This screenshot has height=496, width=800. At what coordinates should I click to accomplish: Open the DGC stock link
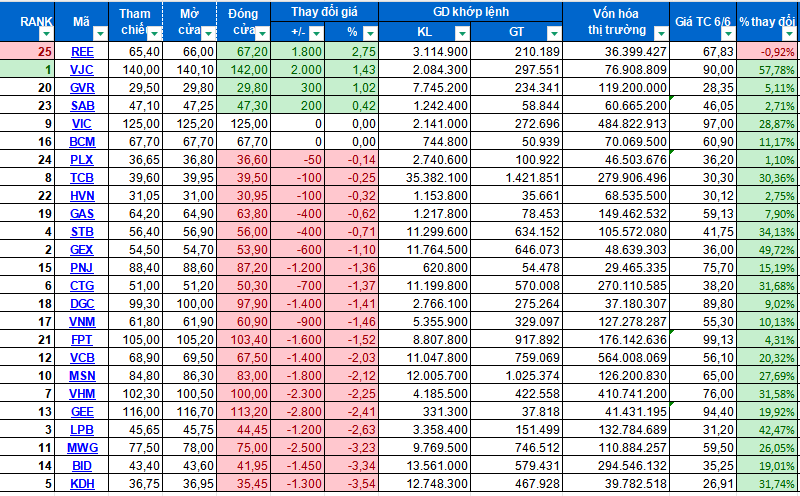point(82,304)
